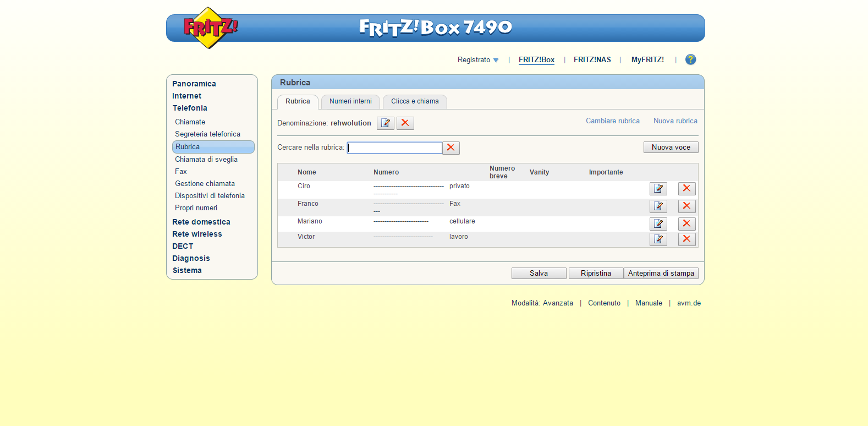Image resolution: width=868 pixels, height=426 pixels.
Task: Clear the phonebook search field
Action: pos(451,148)
